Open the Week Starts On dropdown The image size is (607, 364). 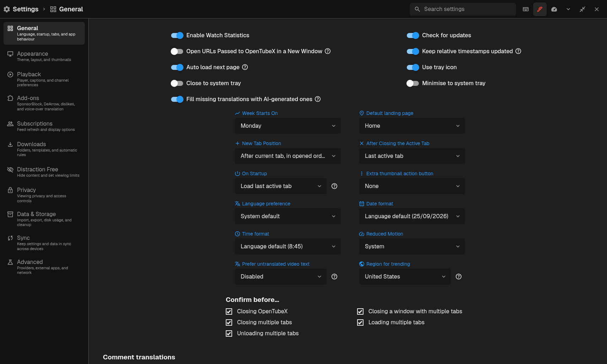288,126
